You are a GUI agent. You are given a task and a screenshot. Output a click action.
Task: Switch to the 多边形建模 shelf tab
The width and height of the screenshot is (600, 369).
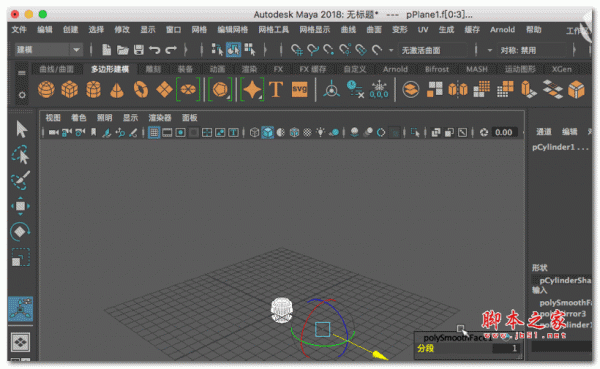pyautogui.click(x=110, y=69)
